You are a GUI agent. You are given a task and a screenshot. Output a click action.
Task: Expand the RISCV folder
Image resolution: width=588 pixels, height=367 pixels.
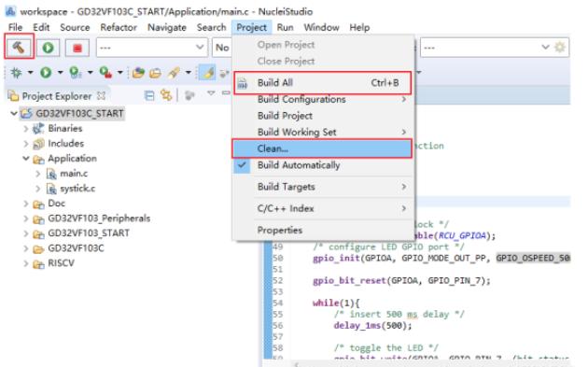[25, 263]
